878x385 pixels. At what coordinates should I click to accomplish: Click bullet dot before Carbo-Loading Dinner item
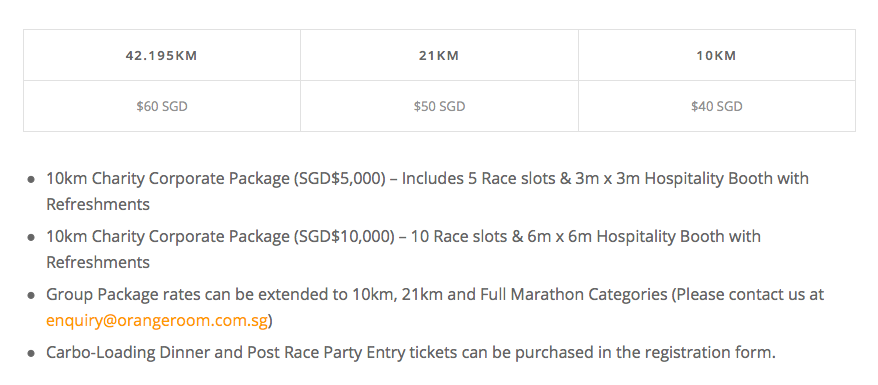(x=31, y=354)
